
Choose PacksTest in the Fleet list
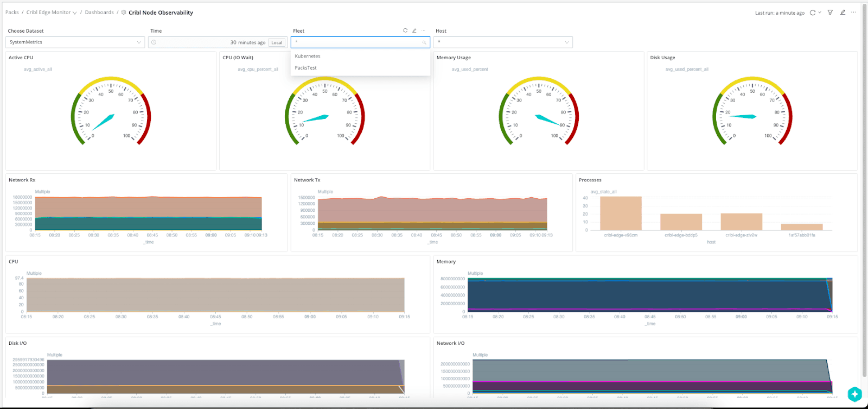pyautogui.click(x=306, y=68)
